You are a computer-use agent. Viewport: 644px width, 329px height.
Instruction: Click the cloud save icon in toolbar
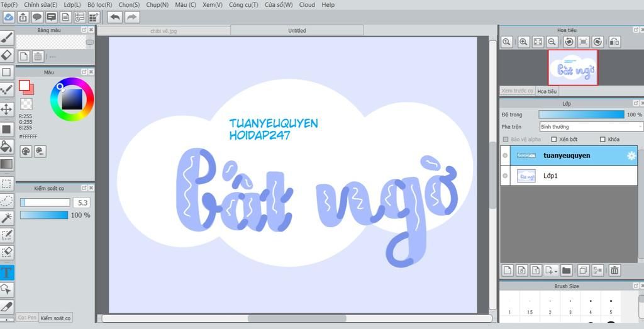tap(9, 17)
